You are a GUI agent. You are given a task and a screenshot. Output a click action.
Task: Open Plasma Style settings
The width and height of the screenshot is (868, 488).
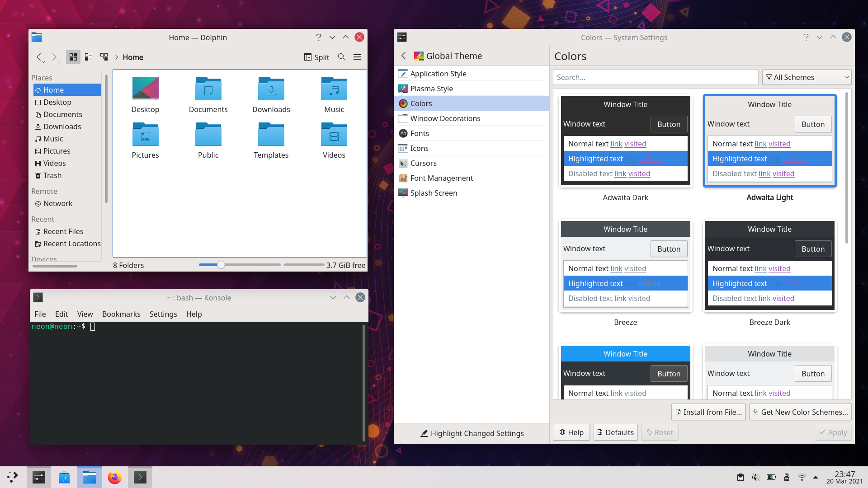tap(472, 89)
